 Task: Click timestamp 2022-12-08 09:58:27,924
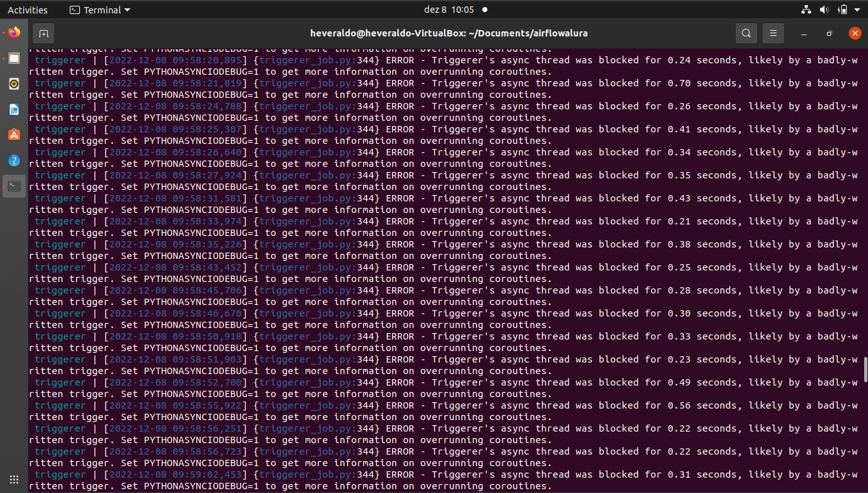(x=175, y=175)
